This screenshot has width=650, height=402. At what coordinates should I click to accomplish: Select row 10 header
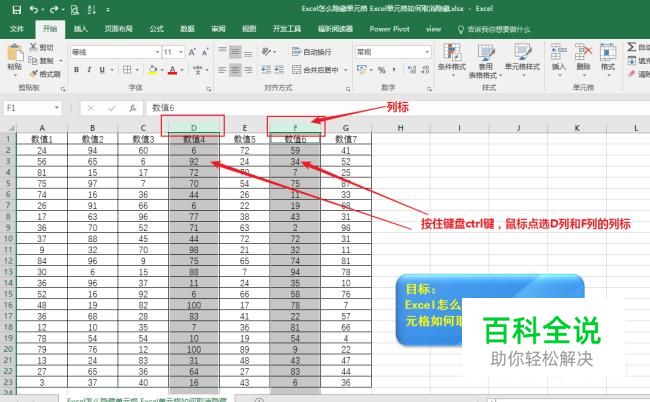click(8, 238)
